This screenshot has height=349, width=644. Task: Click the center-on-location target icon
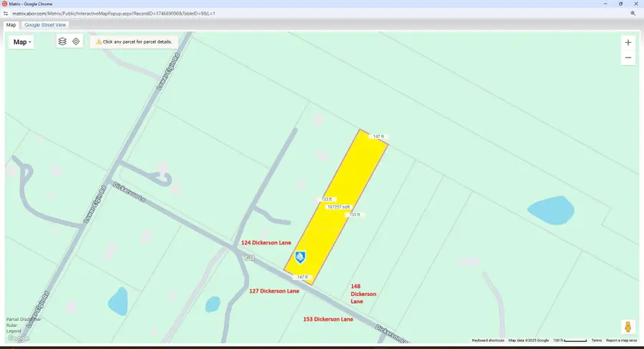[x=76, y=41]
